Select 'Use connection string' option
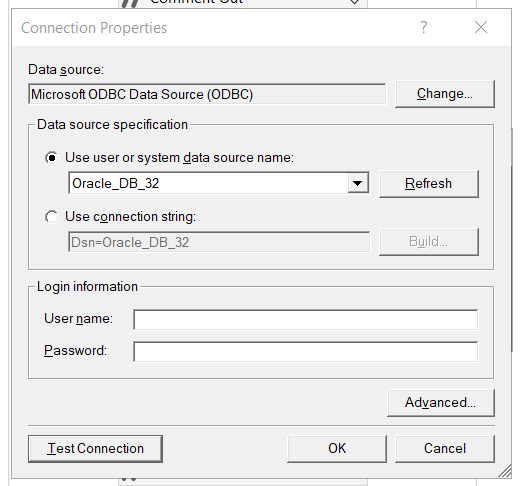The width and height of the screenshot is (528, 486). coord(52,217)
